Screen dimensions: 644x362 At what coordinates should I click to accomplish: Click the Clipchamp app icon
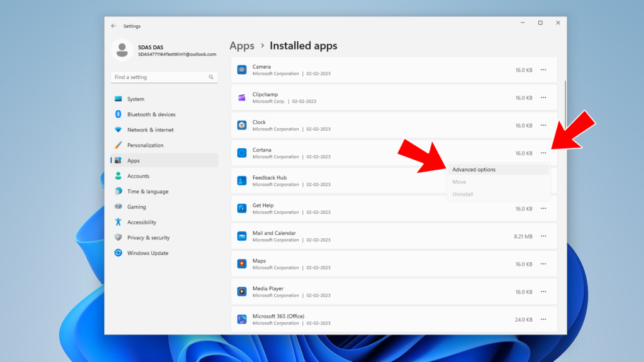coord(242,97)
